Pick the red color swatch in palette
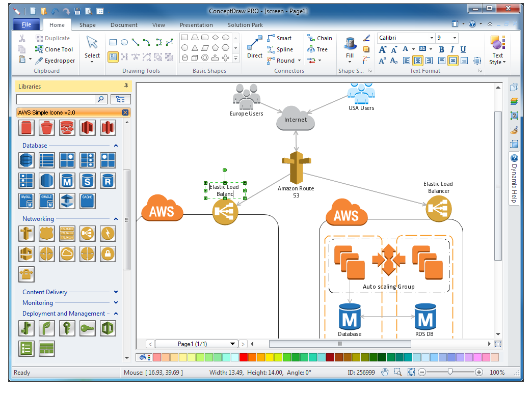 click(243, 357)
